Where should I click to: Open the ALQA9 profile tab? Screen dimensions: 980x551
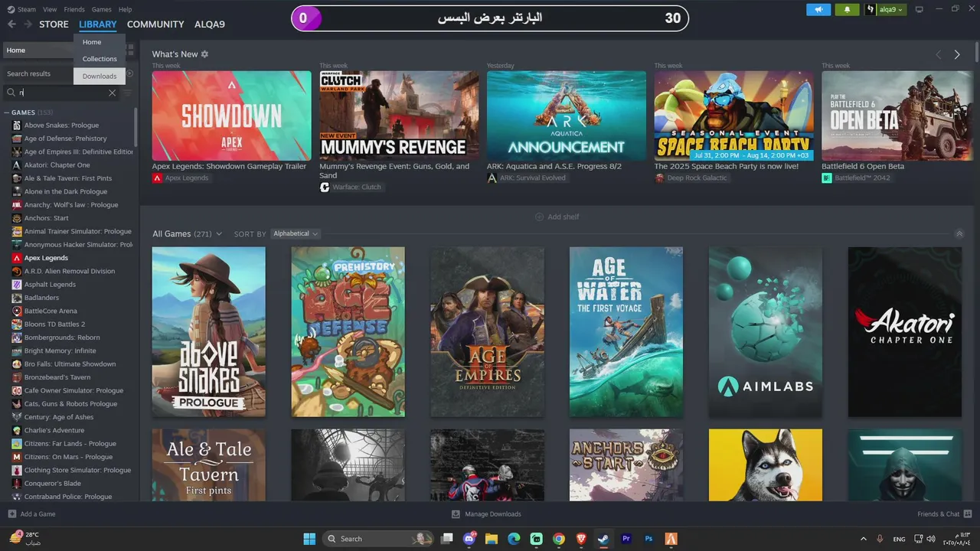(x=210, y=24)
